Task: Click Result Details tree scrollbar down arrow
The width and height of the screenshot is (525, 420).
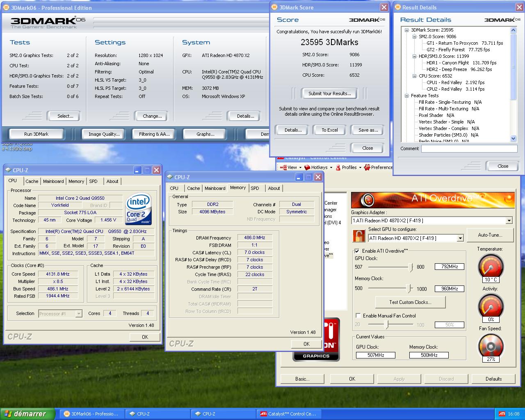Action: pos(514,139)
